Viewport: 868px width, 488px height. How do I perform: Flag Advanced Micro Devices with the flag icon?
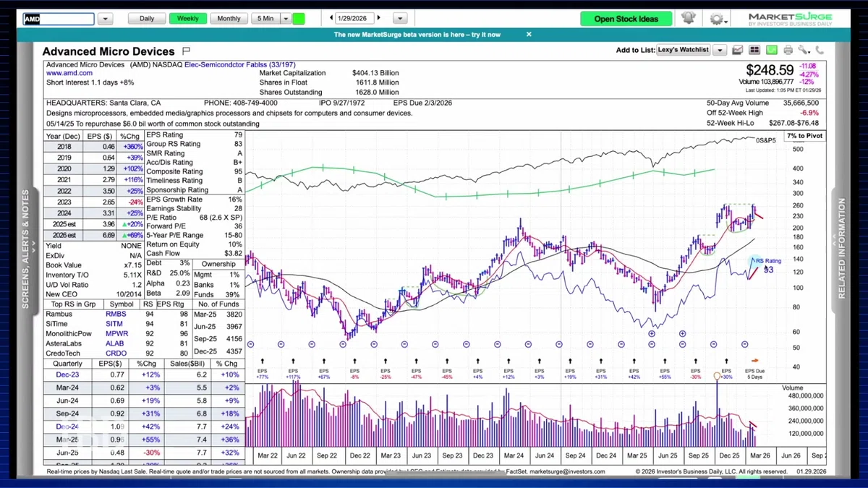tap(186, 51)
